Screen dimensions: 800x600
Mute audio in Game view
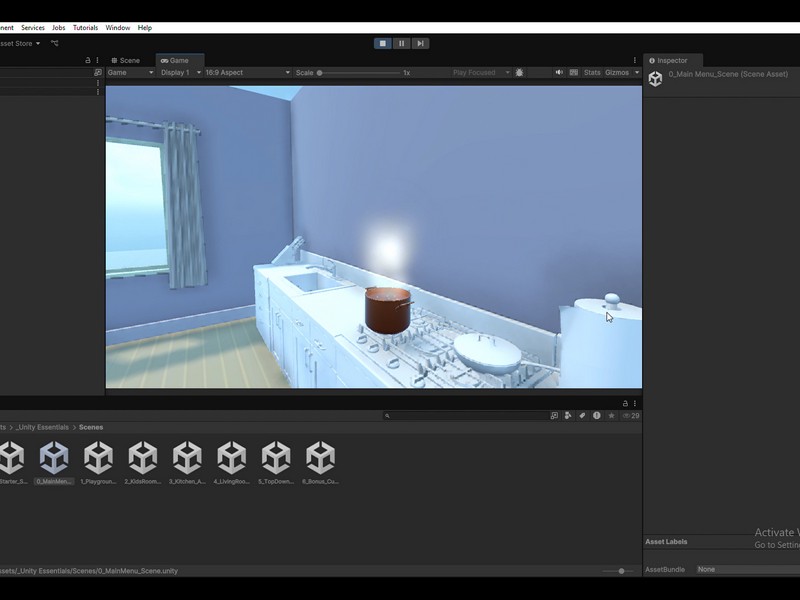coord(559,73)
